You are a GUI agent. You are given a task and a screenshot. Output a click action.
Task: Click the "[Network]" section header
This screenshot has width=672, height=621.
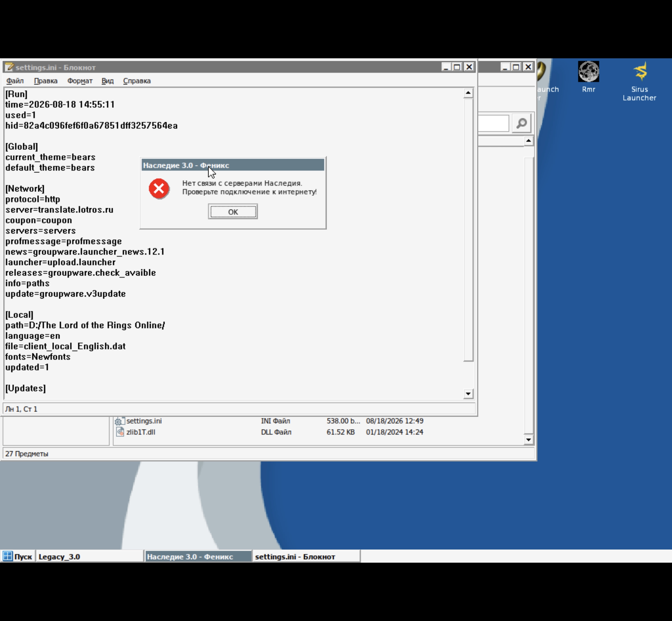click(x=25, y=188)
